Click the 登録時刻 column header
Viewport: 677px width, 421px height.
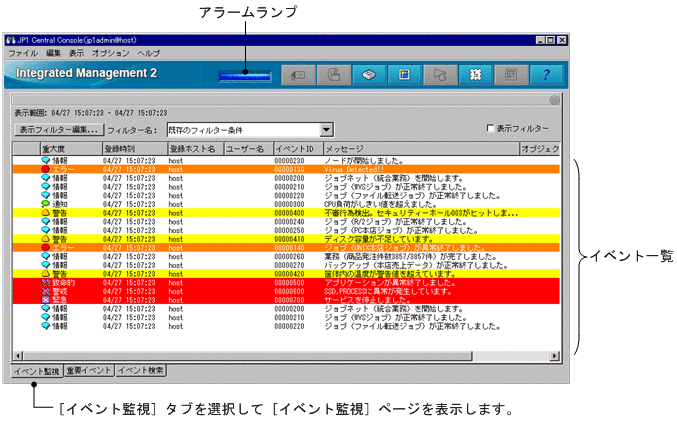[x=135, y=149]
